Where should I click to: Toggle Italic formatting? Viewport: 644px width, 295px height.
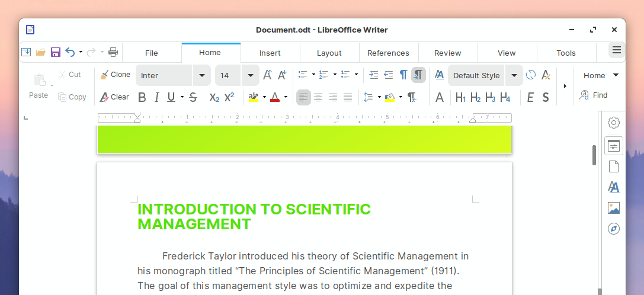pyautogui.click(x=157, y=97)
